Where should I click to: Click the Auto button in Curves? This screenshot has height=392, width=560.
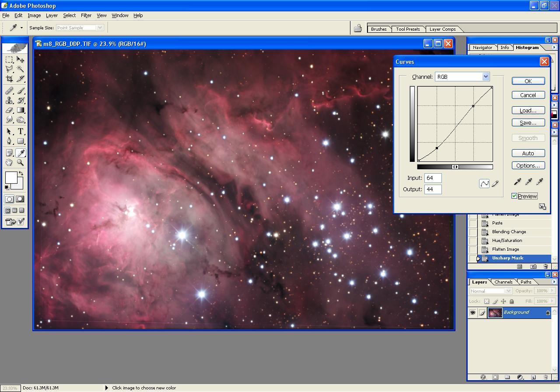(528, 153)
